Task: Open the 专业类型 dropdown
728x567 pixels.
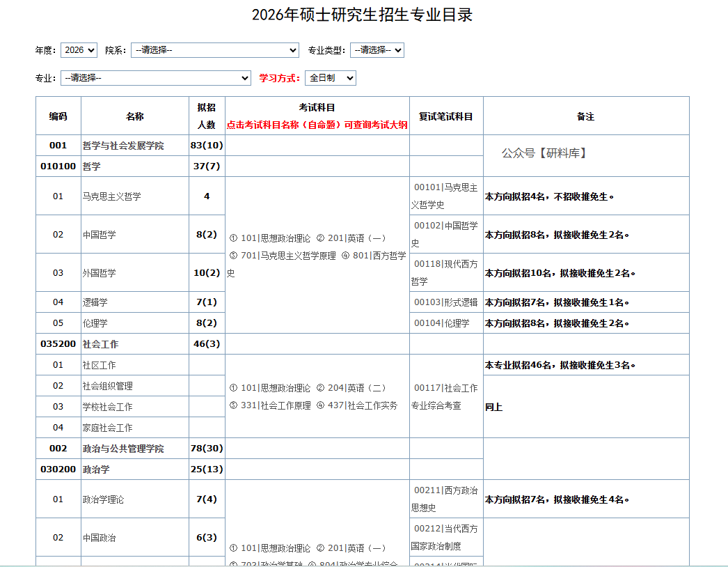Action: coord(377,50)
